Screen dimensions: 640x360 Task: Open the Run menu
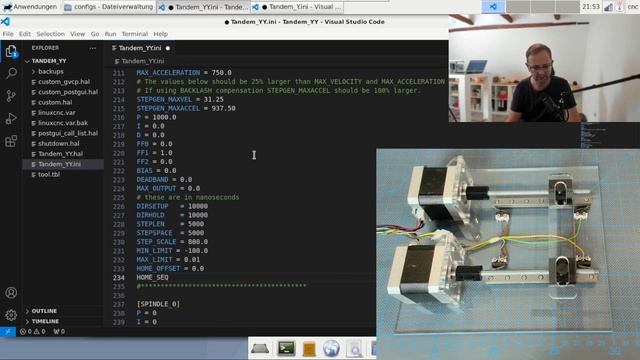pyautogui.click(x=110, y=34)
